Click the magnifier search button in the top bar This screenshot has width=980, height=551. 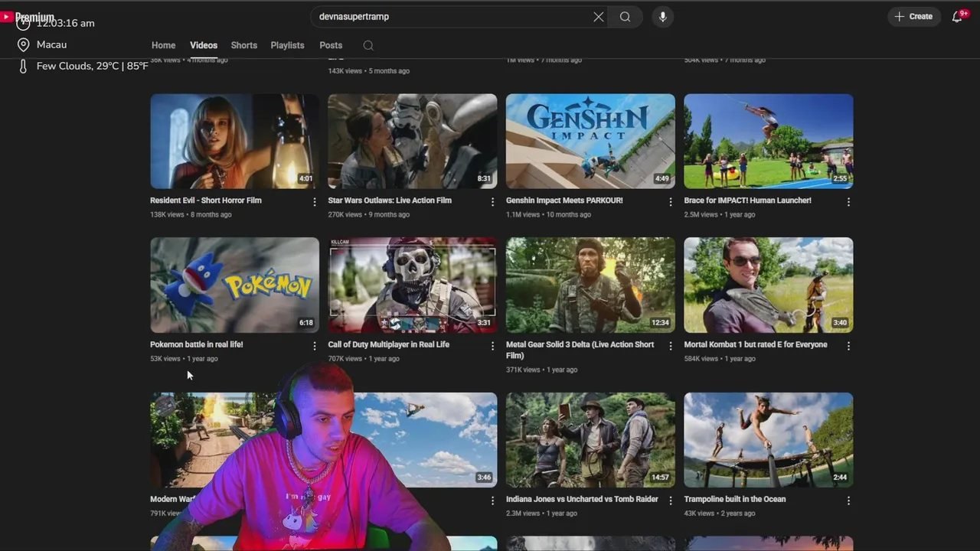[x=625, y=17]
